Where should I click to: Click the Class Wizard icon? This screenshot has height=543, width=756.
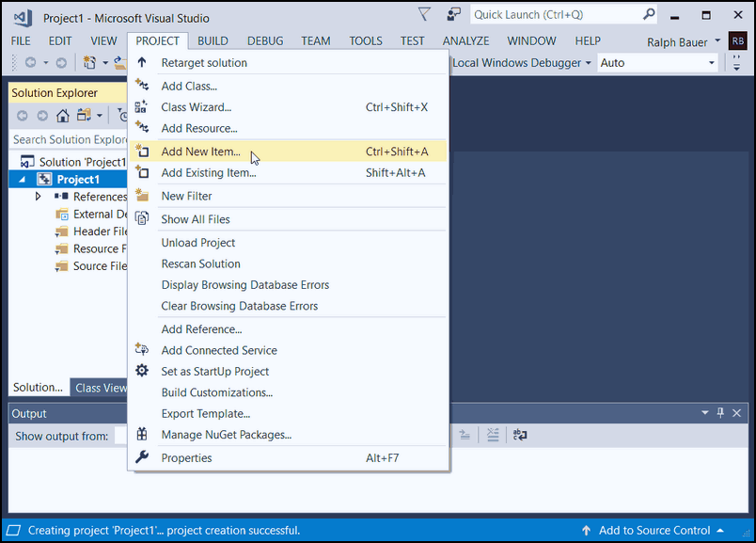[x=141, y=106]
